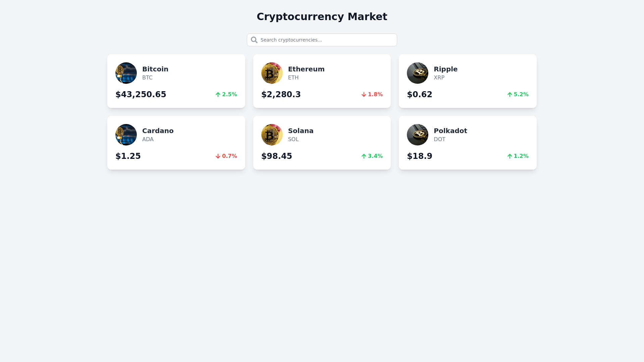
Task: Select the Ripple name heading
Action: (x=445, y=69)
